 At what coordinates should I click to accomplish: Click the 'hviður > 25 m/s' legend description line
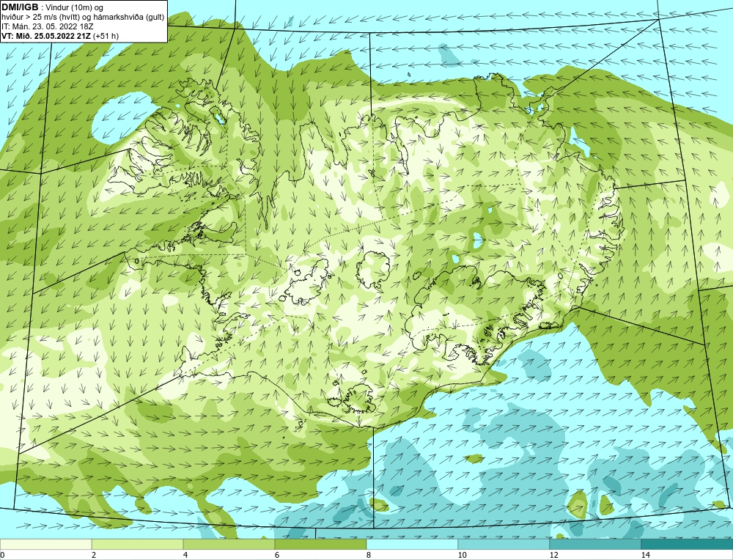pyautogui.click(x=83, y=18)
